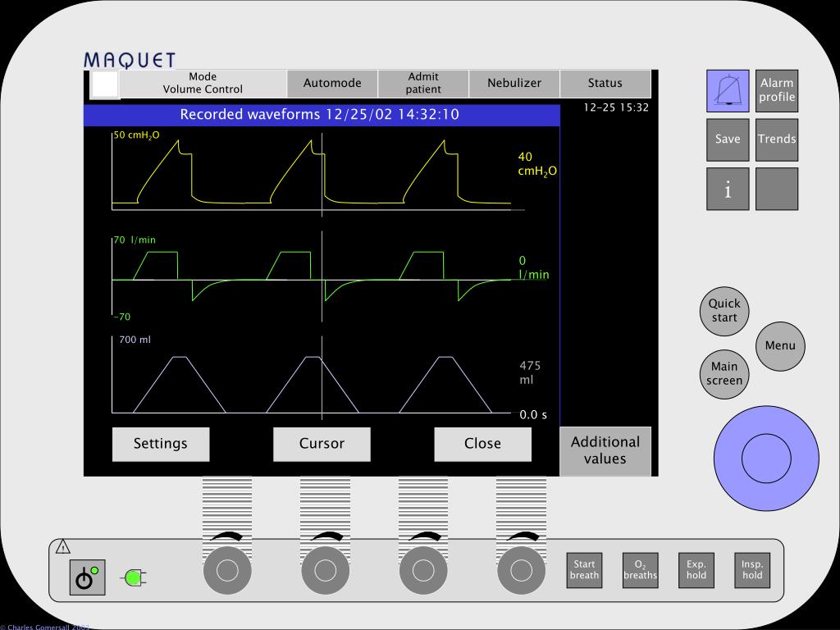
Task: Click the Quick start button
Action: point(724,311)
